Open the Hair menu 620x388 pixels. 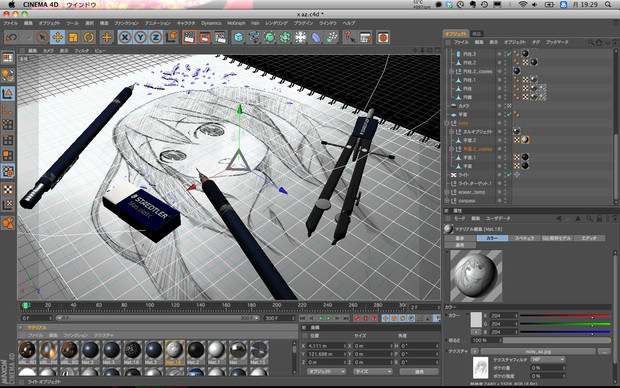pos(255,23)
